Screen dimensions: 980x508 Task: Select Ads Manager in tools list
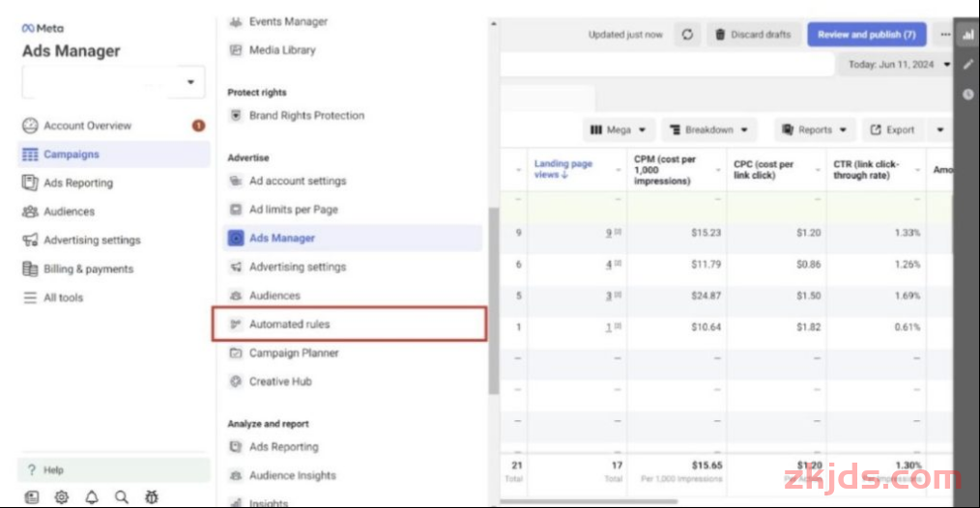(353, 239)
